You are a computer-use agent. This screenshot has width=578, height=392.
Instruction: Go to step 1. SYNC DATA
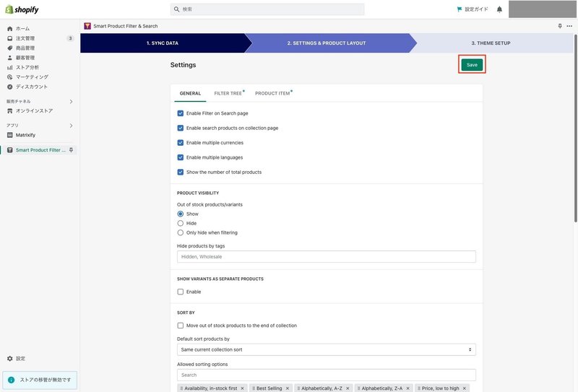point(163,43)
